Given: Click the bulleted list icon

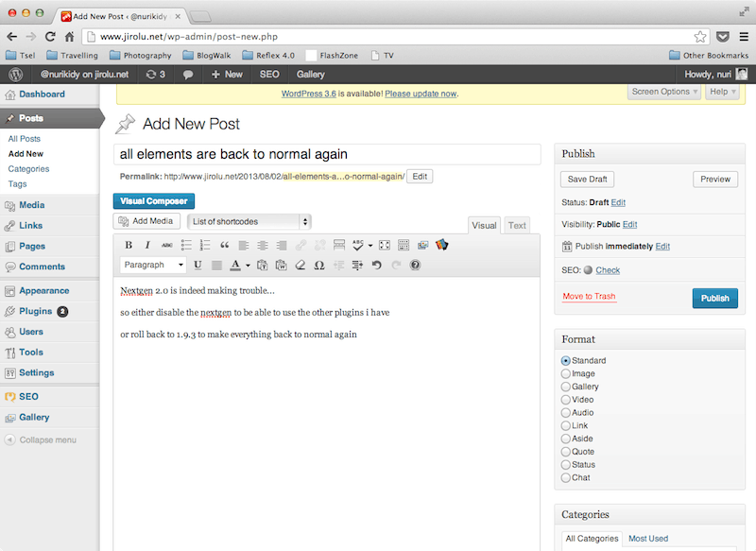Looking at the screenshot, I should tap(185, 245).
